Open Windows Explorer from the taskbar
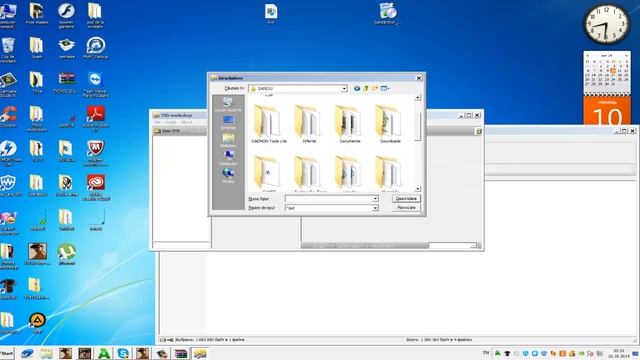Image resolution: width=640 pixels, height=360 pixels. [x=46, y=353]
